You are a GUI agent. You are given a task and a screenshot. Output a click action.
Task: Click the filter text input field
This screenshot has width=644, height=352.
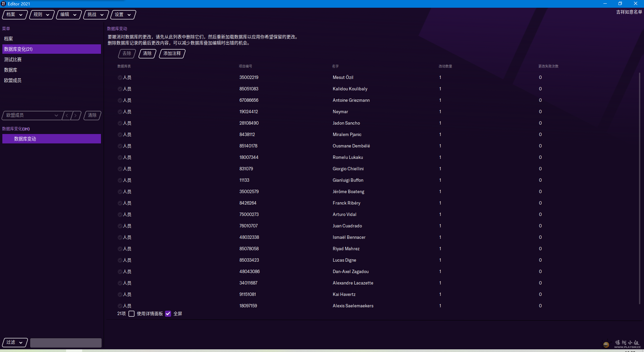coord(66,343)
